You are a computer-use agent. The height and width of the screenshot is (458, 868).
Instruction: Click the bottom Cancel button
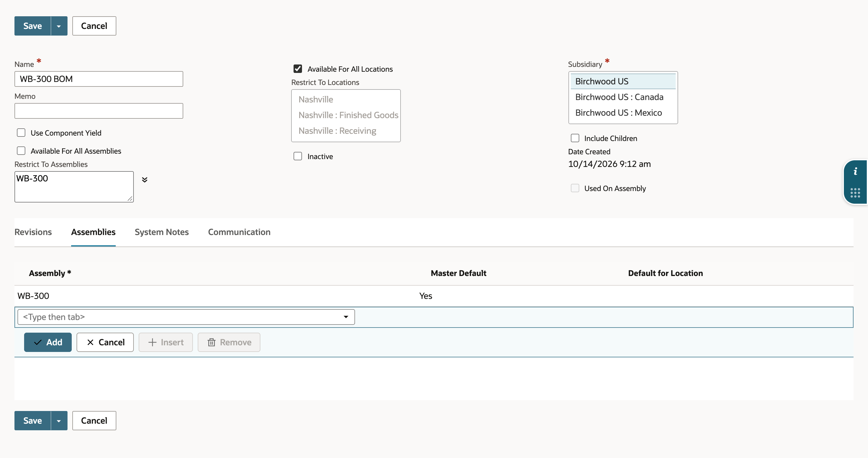click(x=94, y=420)
